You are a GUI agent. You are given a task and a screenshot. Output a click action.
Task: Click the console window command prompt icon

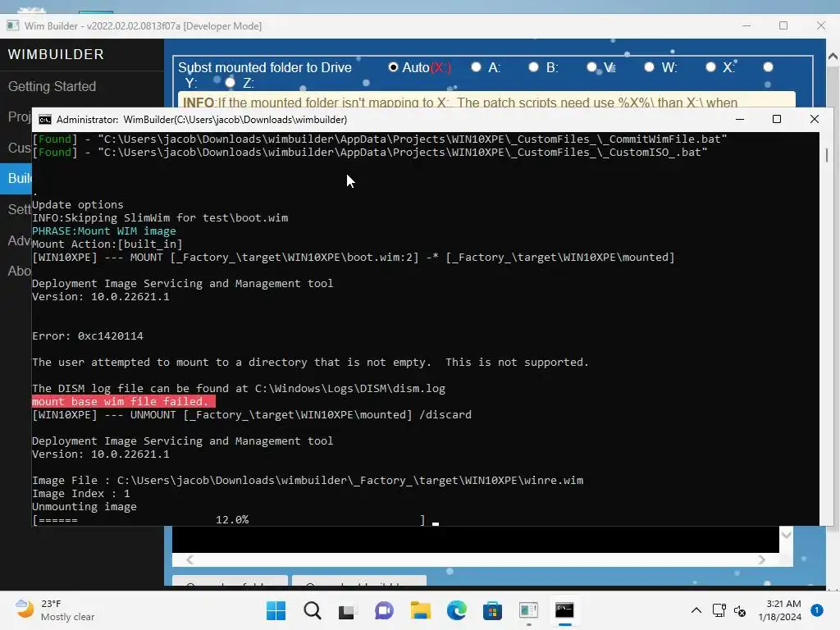pyautogui.click(x=45, y=120)
